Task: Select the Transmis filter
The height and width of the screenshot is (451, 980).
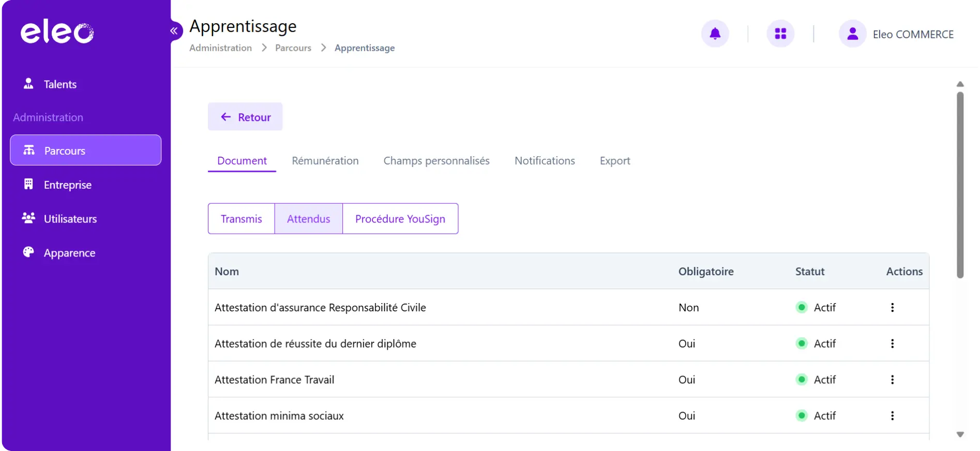Action: point(242,219)
